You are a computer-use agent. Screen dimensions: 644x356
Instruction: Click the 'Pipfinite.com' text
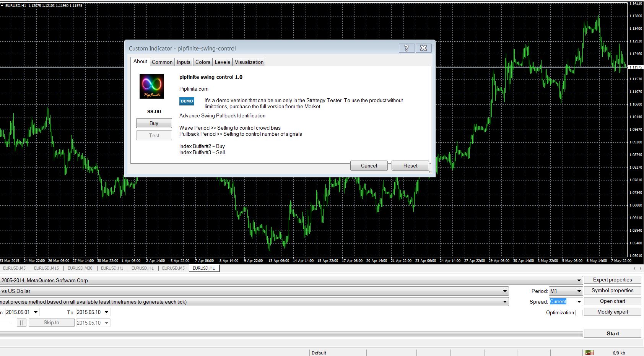tap(194, 89)
